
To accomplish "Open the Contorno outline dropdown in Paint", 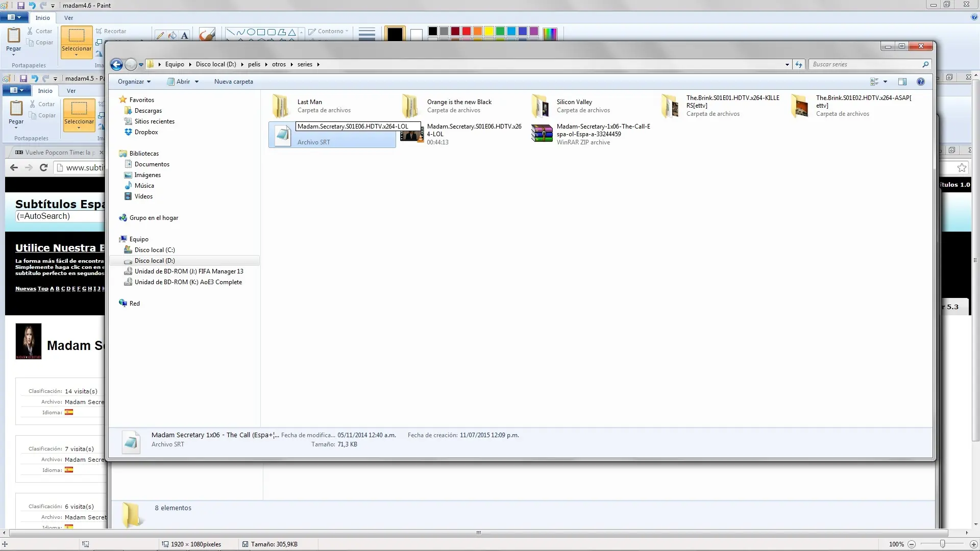I will (328, 31).
